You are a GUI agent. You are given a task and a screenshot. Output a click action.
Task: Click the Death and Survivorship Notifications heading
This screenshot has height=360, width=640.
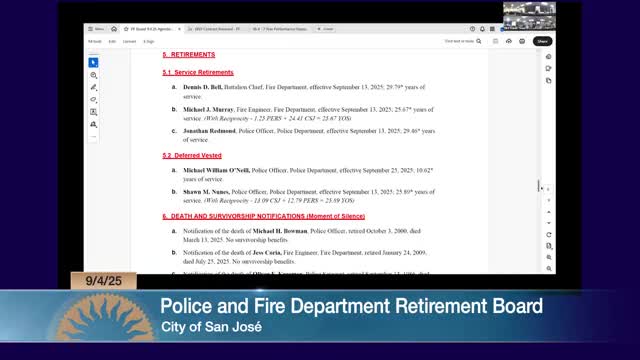click(264, 216)
